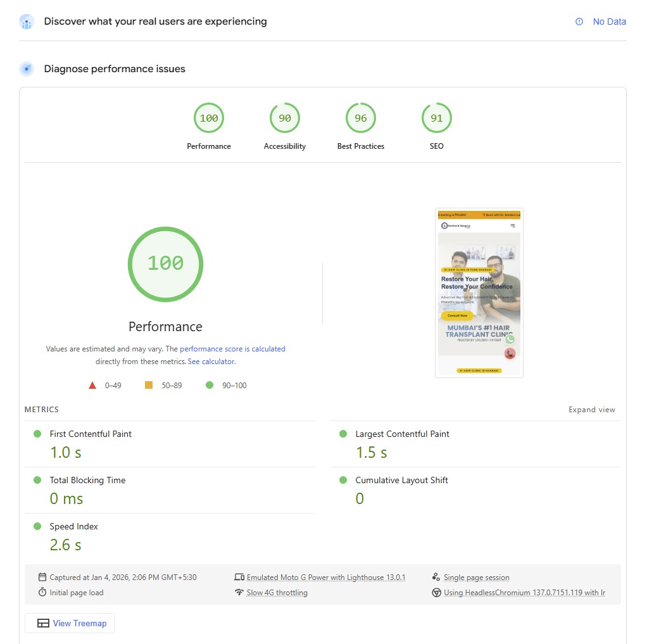The width and height of the screenshot is (666, 644).
Task: Click the treemap icon in View Treemap
Action: [x=43, y=623]
